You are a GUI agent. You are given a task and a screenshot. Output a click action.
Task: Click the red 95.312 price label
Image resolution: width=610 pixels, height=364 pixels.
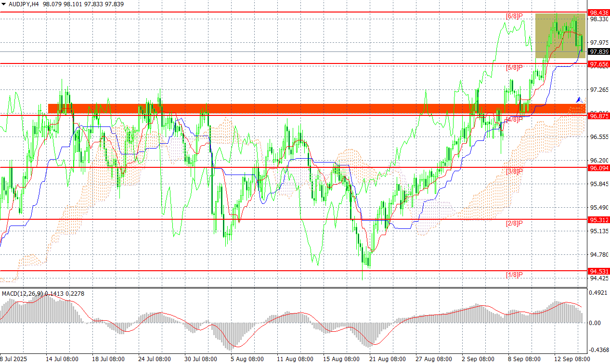(598, 220)
